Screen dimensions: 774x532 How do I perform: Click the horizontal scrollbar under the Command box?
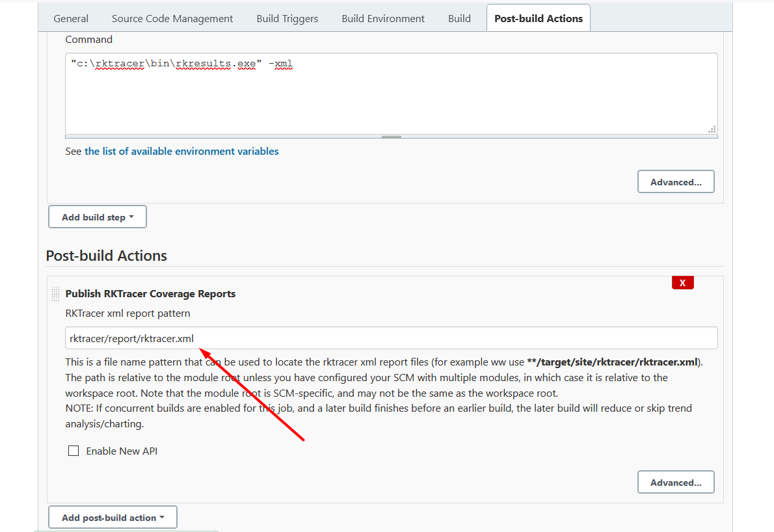tap(391, 136)
